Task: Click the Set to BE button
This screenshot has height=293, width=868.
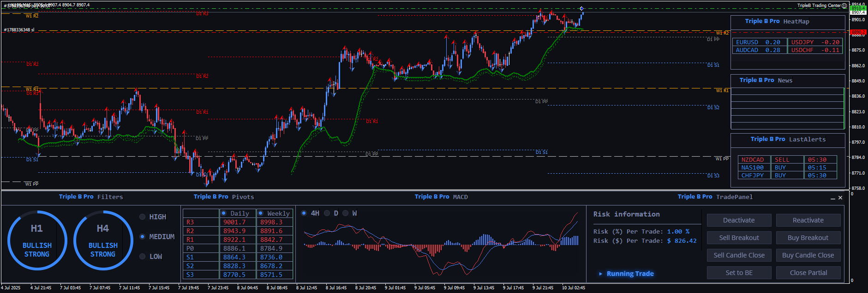Action: coord(739,273)
